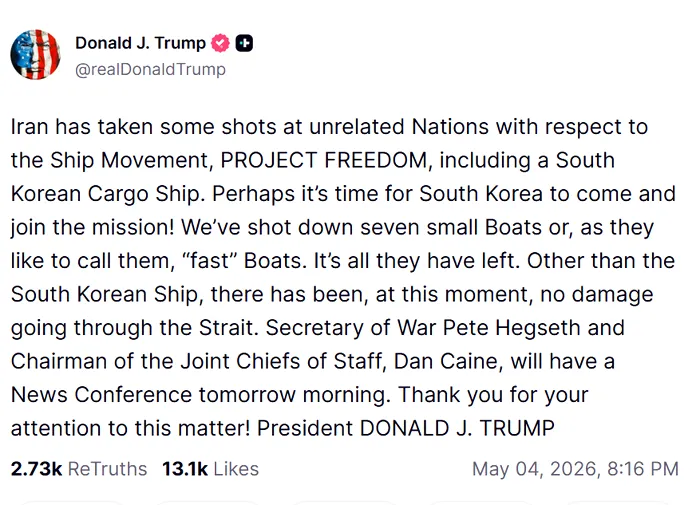Click the phrase Joint Chiefs of Staff
The width and height of the screenshot is (700, 505).
pyautogui.click(x=281, y=361)
